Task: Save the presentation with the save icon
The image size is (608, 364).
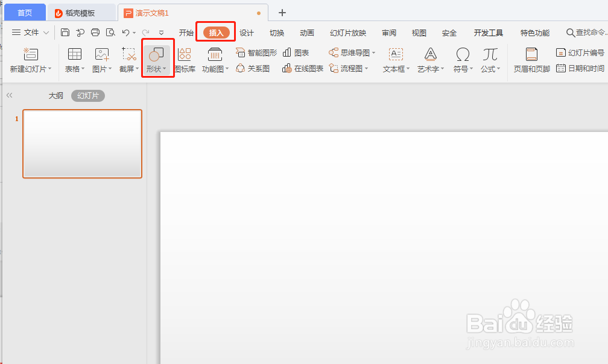Action: (65, 33)
